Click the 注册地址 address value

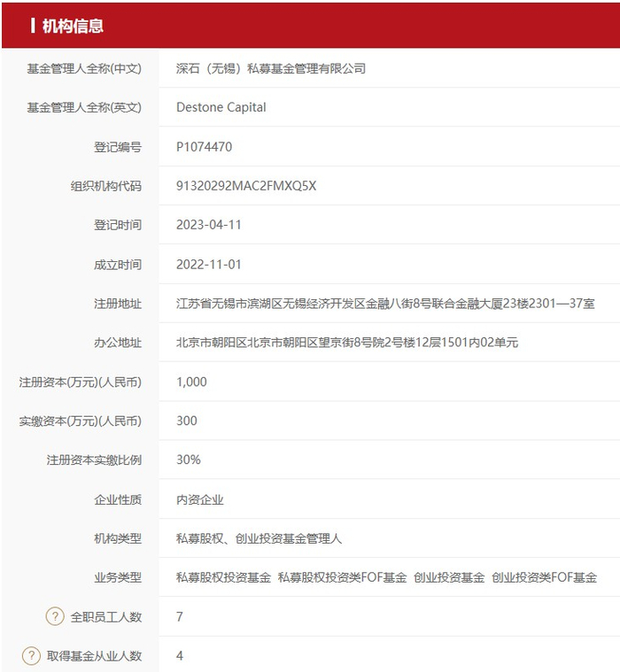[x=385, y=304]
